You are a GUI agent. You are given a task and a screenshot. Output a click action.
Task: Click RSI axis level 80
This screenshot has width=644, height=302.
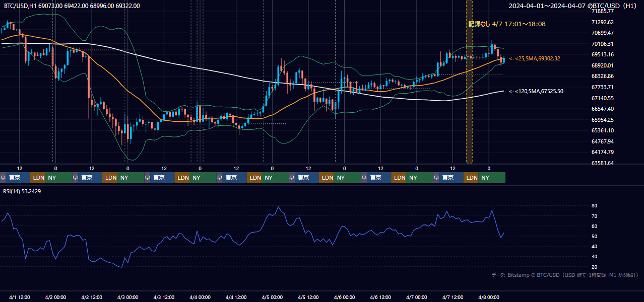(x=594, y=206)
